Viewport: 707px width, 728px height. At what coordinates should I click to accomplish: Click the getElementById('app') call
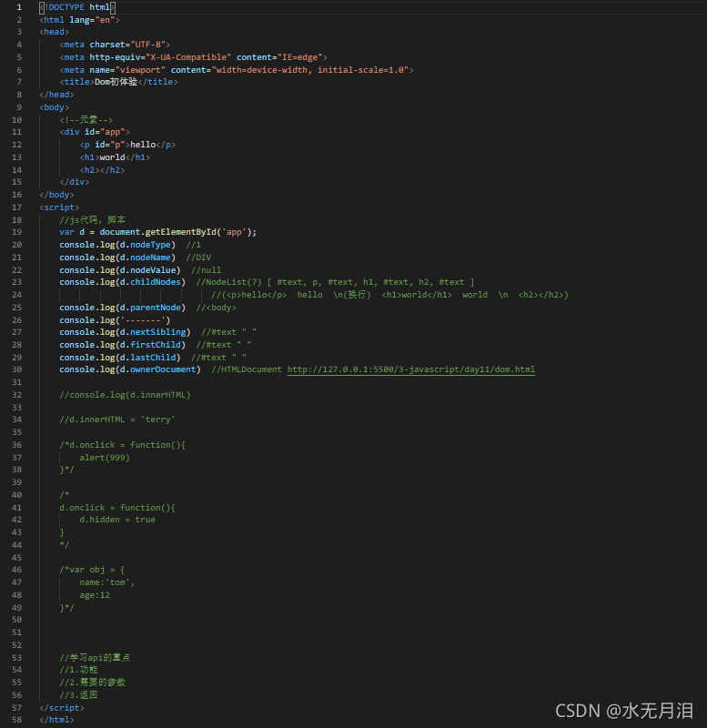198,232
